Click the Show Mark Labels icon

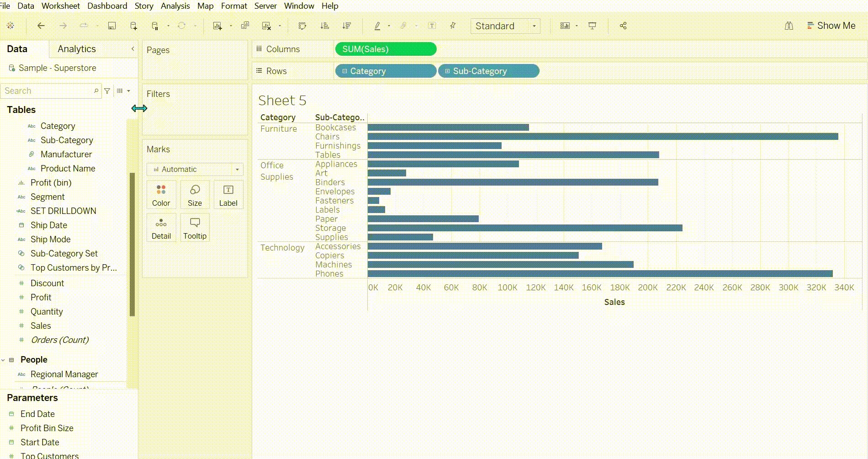coord(432,26)
